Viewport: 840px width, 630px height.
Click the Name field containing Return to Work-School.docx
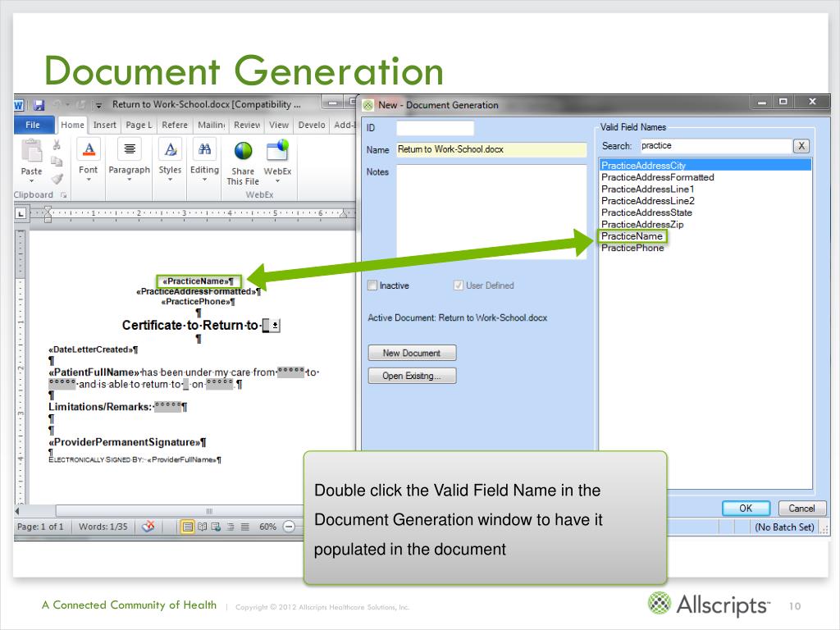point(491,149)
